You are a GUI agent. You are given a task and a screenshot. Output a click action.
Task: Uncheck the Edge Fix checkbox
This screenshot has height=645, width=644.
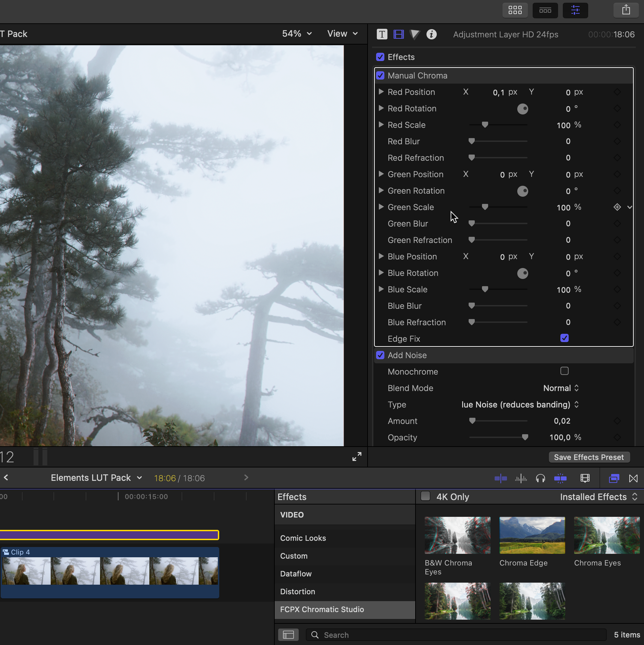[564, 338]
